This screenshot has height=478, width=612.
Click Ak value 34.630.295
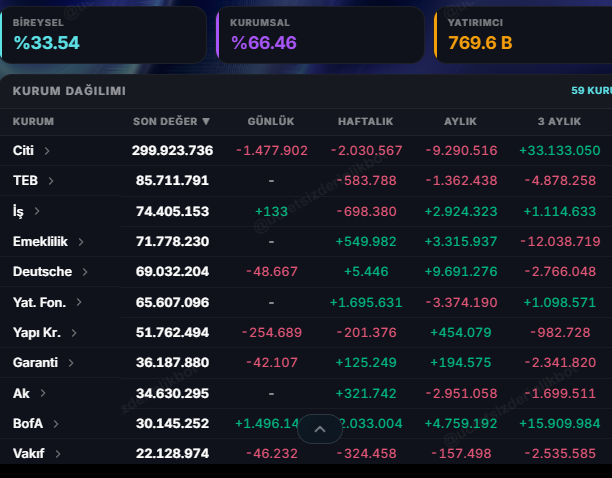172,393
